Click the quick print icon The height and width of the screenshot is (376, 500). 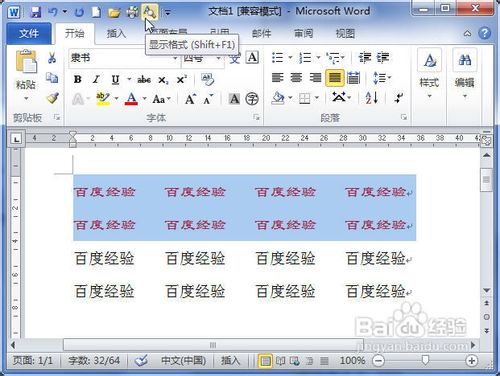pyautogui.click(x=132, y=12)
